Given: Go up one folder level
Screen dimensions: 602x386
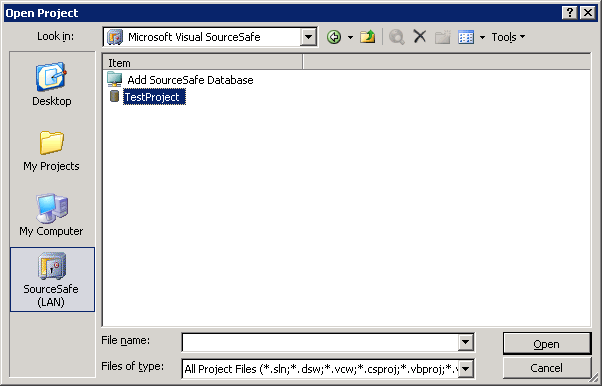Looking at the screenshot, I should point(367,37).
